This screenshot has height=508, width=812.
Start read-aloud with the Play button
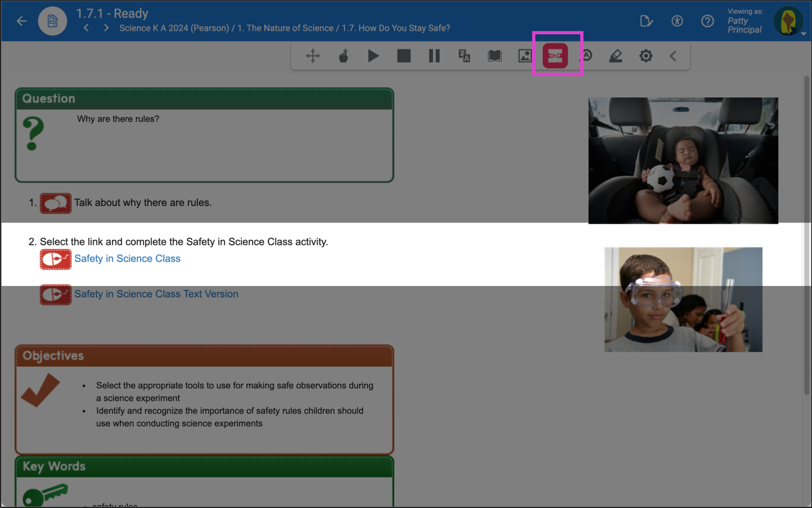click(373, 56)
